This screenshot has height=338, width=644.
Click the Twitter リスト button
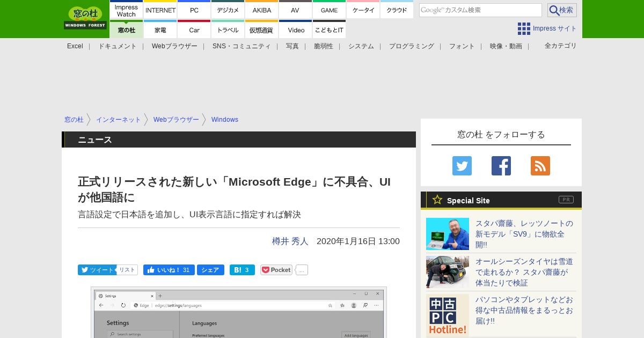point(127,270)
